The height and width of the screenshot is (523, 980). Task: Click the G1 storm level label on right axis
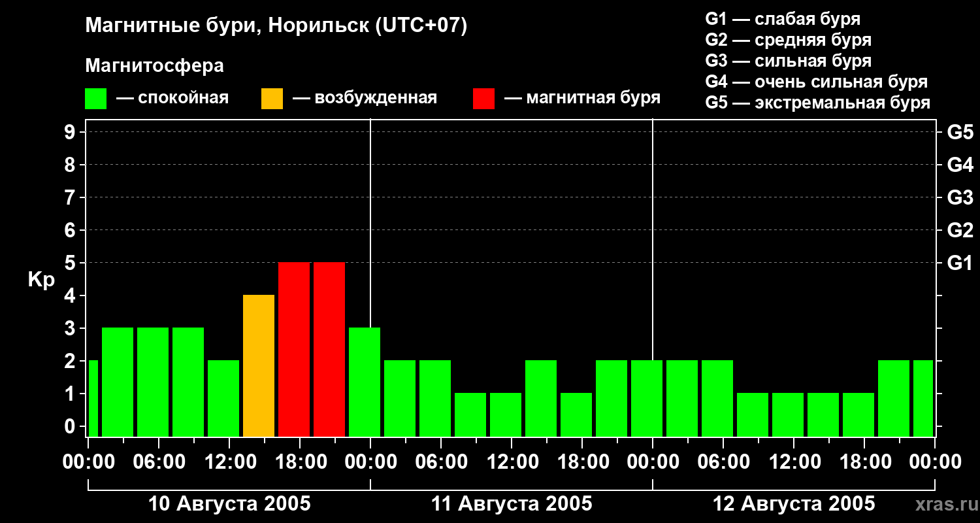(960, 263)
